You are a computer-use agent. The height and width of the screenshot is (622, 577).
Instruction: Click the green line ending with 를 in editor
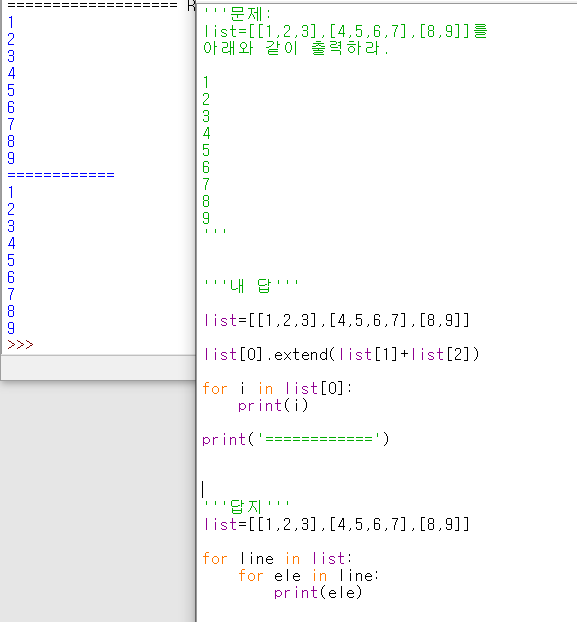tap(345, 31)
